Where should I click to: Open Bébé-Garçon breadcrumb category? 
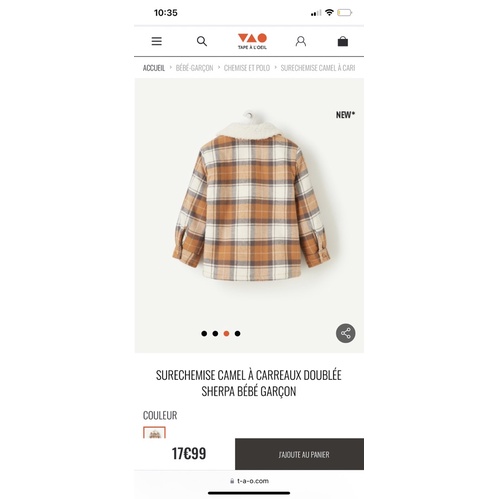pyautogui.click(x=194, y=68)
